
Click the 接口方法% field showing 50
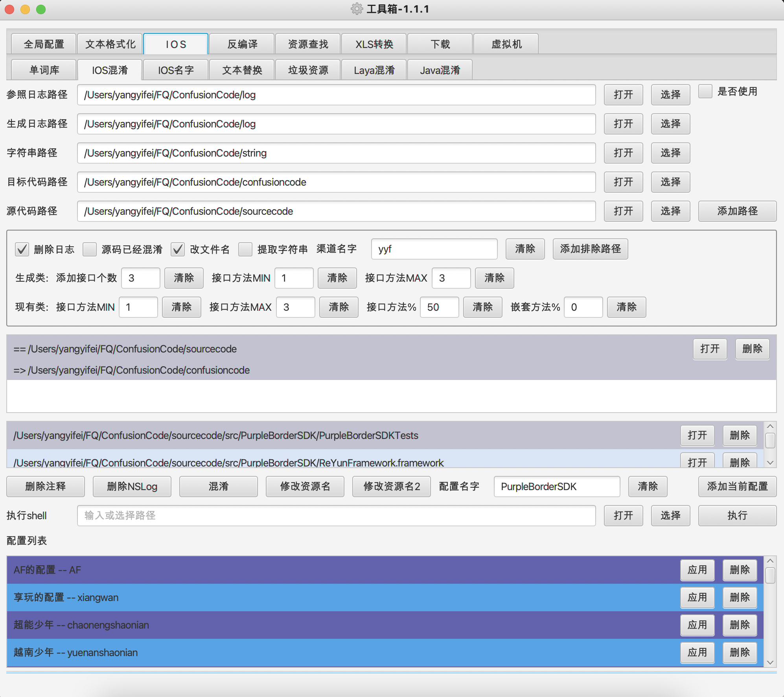[x=440, y=307]
